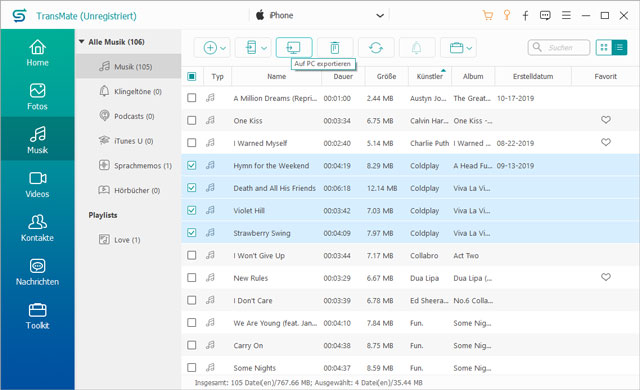Check the Carry On row checkbox
640x390 pixels.
click(191, 345)
